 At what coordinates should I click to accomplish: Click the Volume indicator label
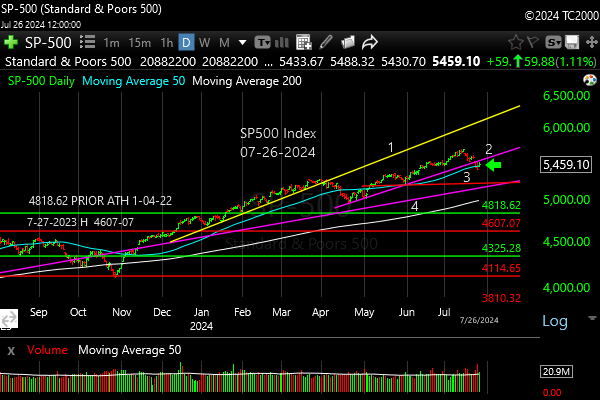coord(47,350)
